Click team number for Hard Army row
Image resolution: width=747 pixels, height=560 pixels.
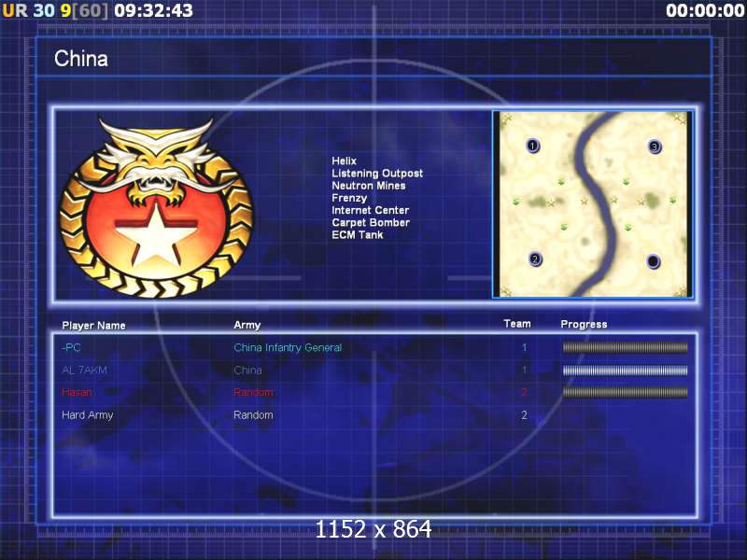(524, 415)
